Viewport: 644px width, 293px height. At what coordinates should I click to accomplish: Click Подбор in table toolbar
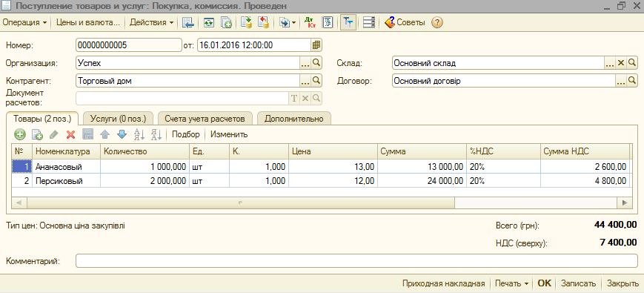[x=186, y=134]
